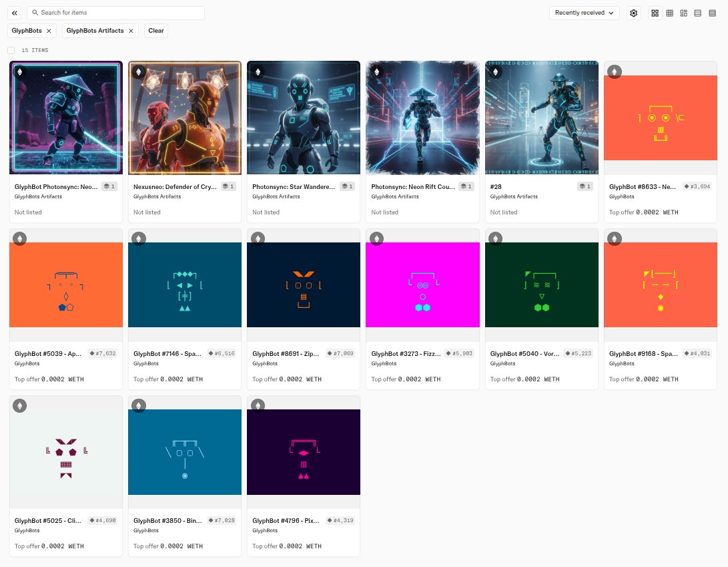The width and height of the screenshot is (728, 567).
Task: Select the detailed list view icon
Action: 713,13
